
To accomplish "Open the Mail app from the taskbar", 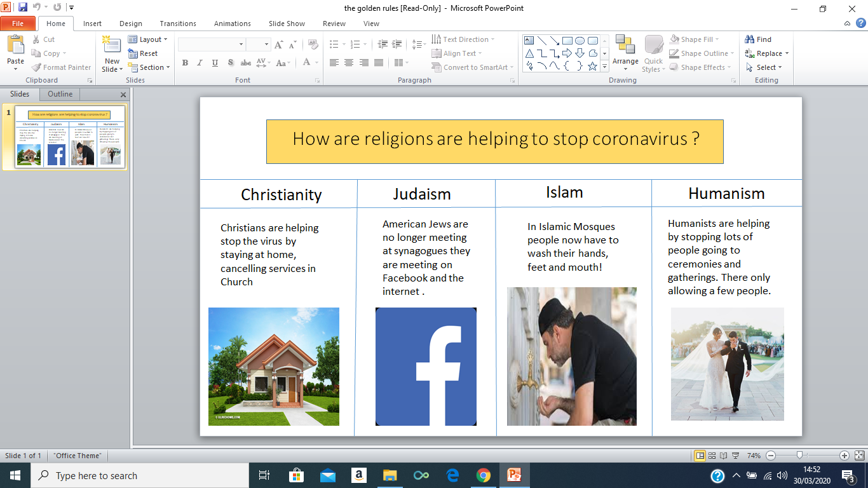I will coord(327,475).
